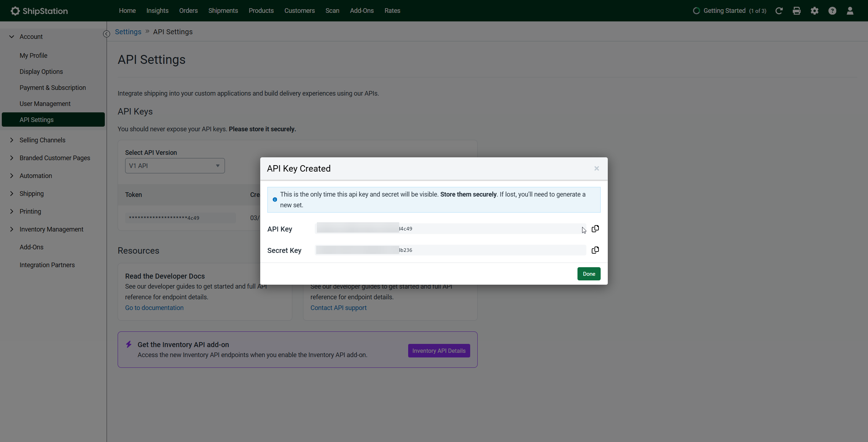Open the Go to documentation link
The image size is (868, 442).
click(154, 308)
